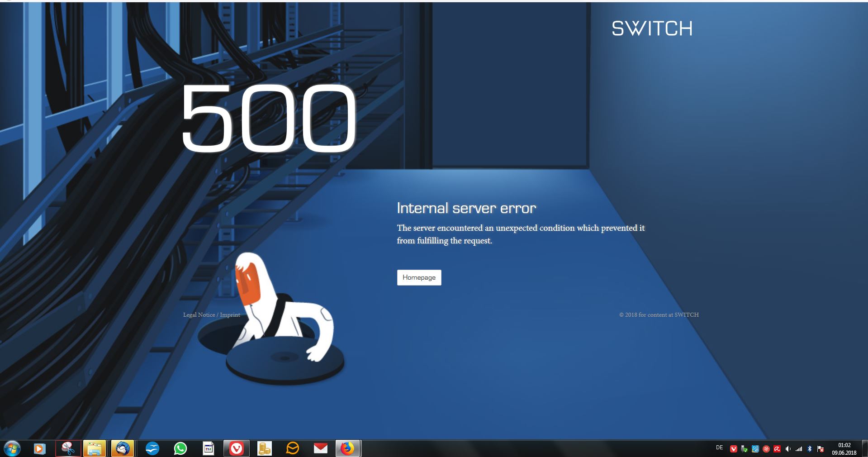868x457 pixels.
Task: Click the SWITCH logo
Action: (x=652, y=29)
